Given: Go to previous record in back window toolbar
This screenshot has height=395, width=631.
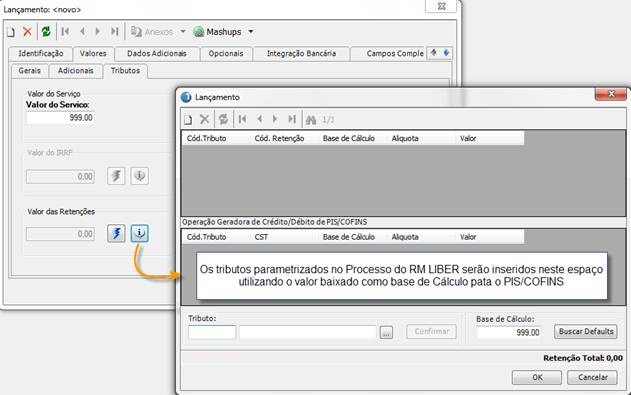Looking at the screenshot, I should pyautogui.click(x=82, y=31).
